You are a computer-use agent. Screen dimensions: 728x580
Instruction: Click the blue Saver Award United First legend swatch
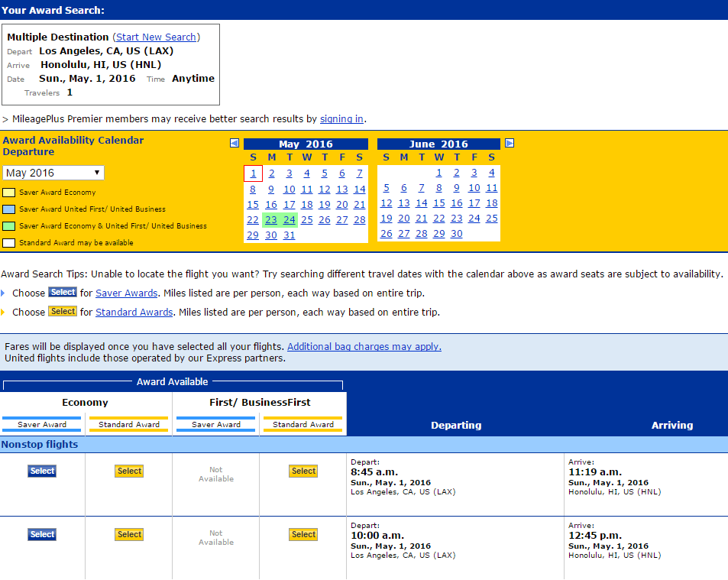point(9,209)
